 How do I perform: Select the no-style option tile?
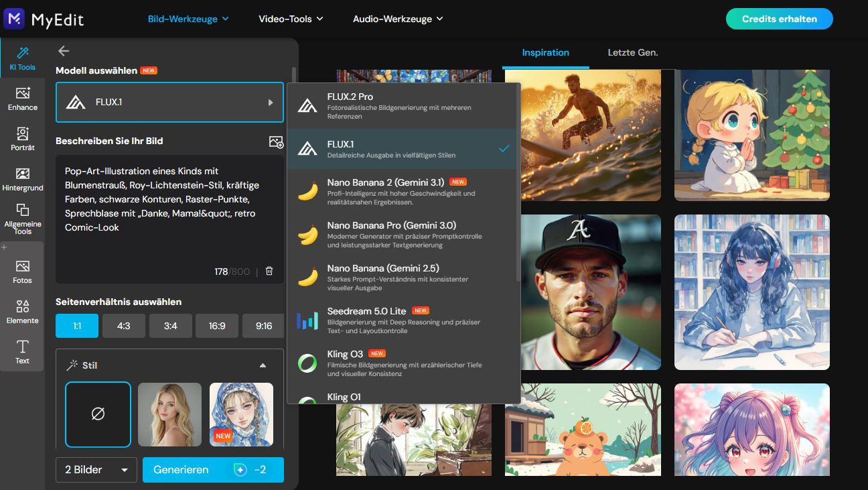98,414
